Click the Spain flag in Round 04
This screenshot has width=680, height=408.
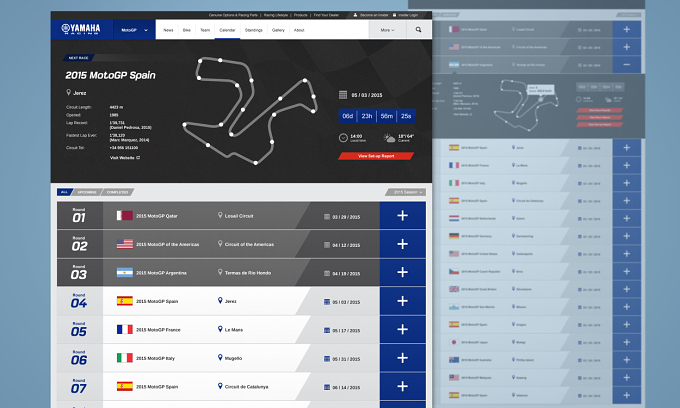point(124,300)
